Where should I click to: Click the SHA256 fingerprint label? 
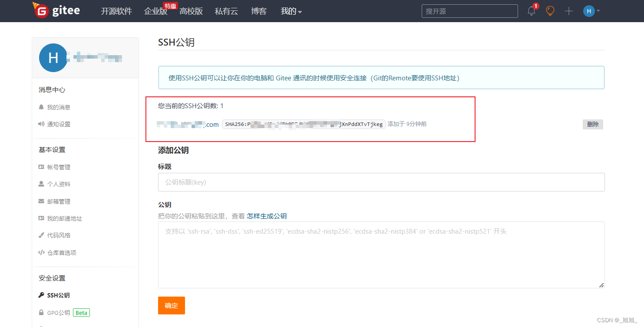(304, 124)
